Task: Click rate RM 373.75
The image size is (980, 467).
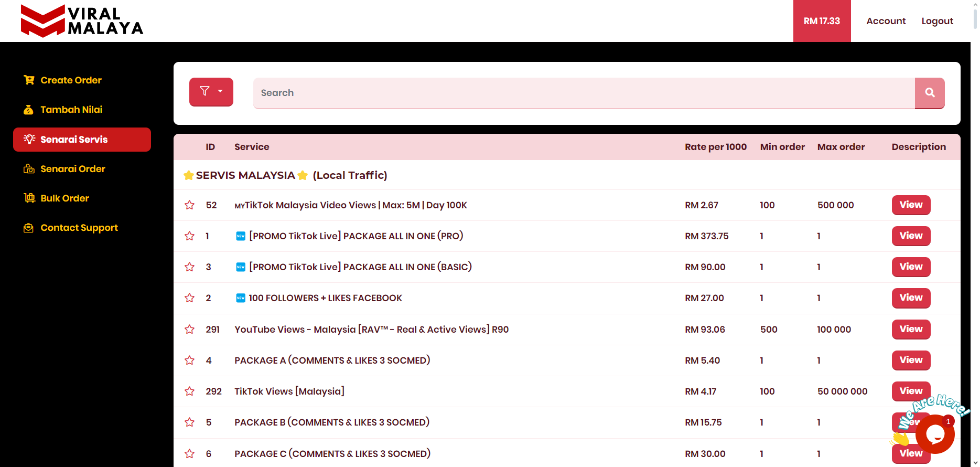Action: click(x=706, y=236)
